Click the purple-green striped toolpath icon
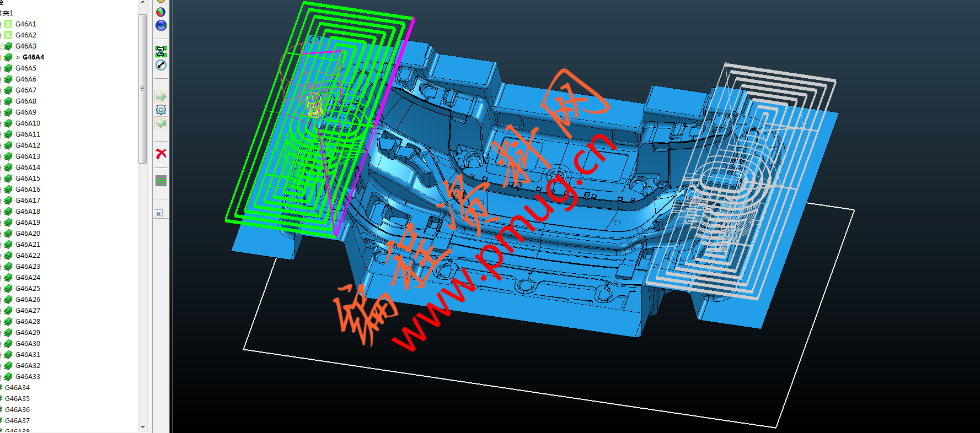The width and height of the screenshot is (980, 433). tap(161, 181)
